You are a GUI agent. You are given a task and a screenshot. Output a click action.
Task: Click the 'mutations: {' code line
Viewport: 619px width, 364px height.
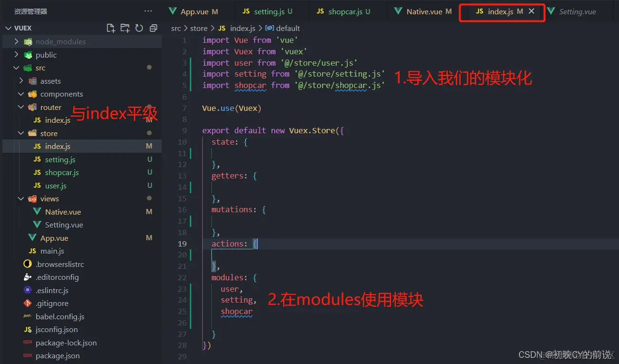pyautogui.click(x=239, y=209)
